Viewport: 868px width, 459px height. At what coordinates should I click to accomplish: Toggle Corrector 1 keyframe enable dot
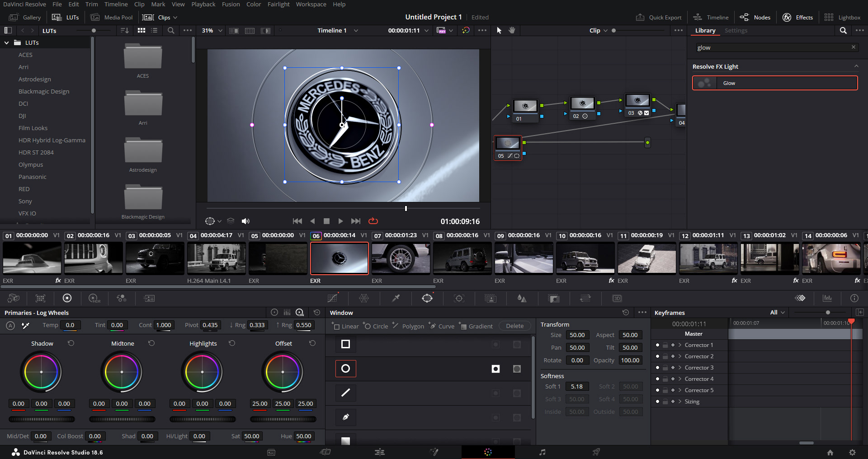click(x=657, y=345)
